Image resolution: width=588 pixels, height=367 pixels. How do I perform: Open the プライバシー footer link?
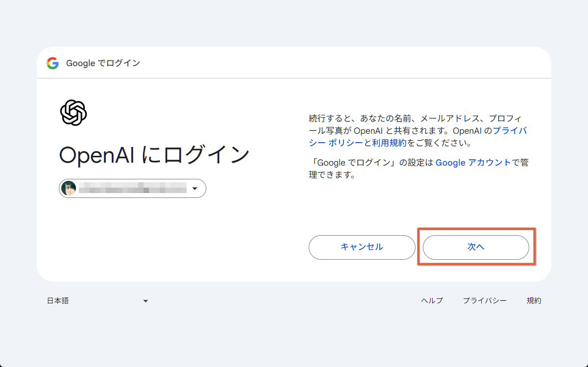point(485,301)
